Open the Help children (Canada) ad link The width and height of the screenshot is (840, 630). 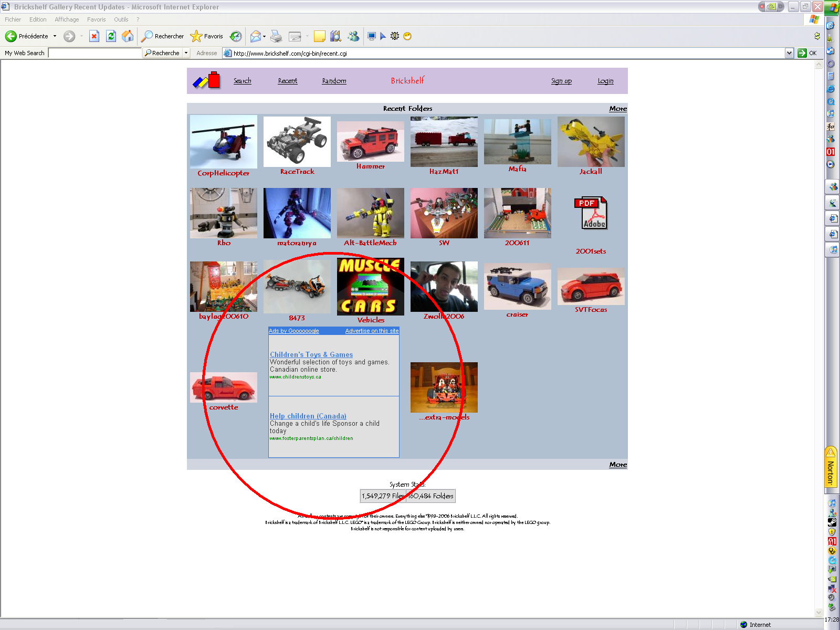(308, 416)
